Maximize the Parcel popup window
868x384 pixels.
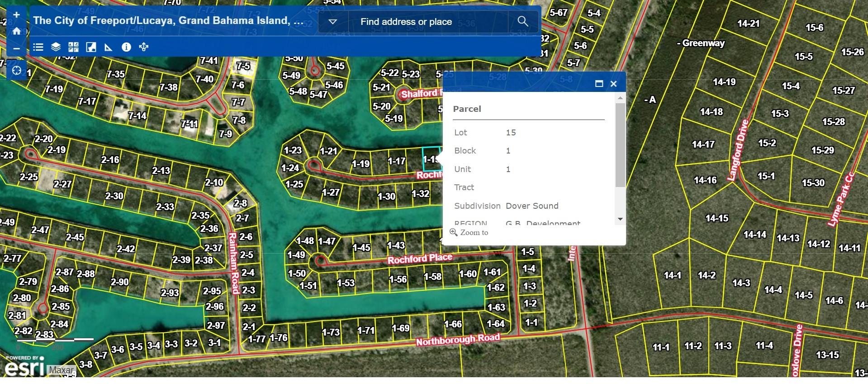point(599,84)
